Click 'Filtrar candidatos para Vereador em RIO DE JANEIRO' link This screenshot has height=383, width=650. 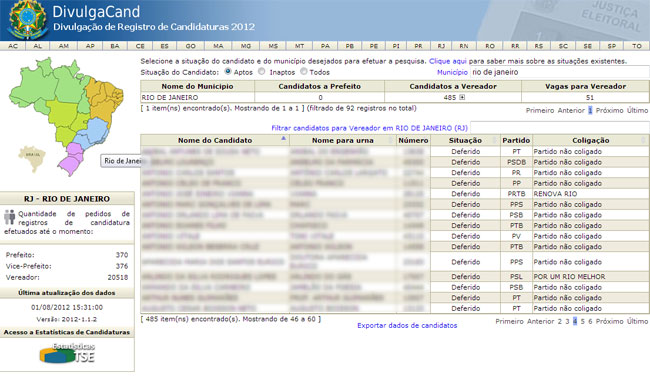[369, 128]
